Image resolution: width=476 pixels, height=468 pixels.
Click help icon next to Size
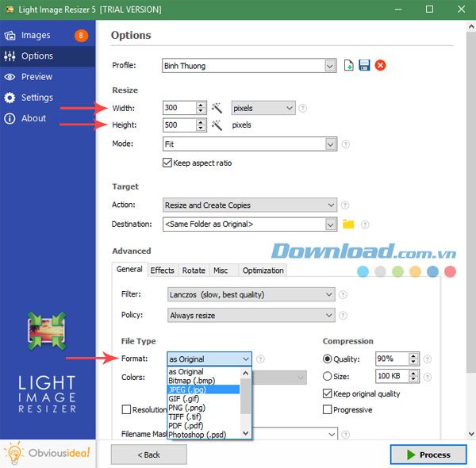[428, 377]
